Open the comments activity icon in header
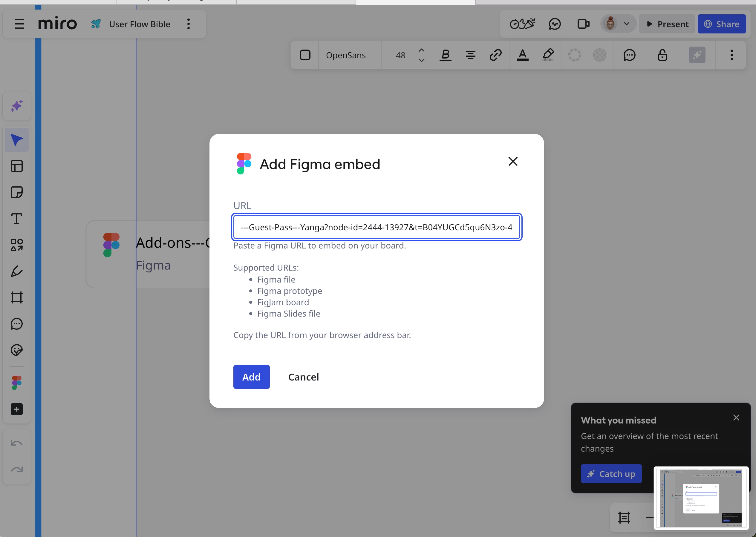 (x=555, y=24)
